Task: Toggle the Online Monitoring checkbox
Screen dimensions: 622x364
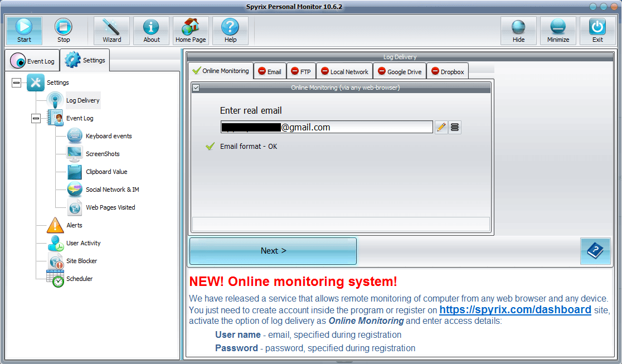Action: coord(196,88)
